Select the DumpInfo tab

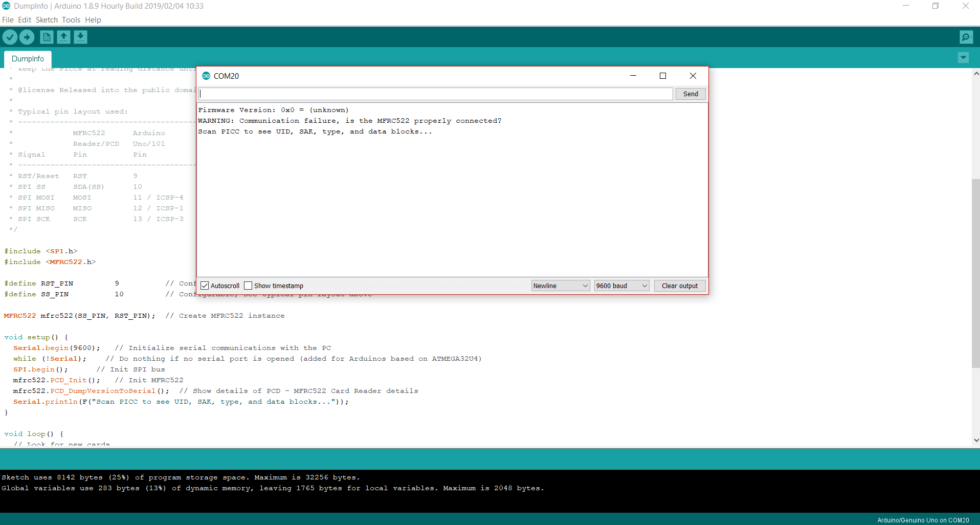[28, 59]
